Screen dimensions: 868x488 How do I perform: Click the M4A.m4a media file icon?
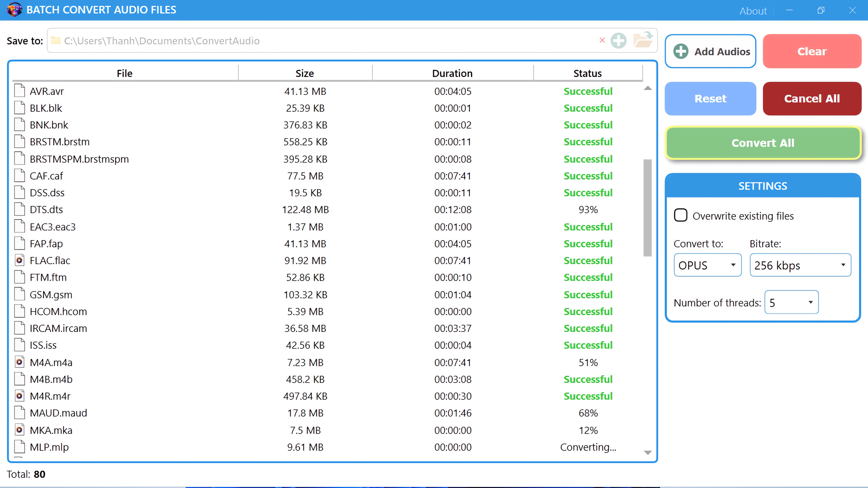(x=19, y=362)
